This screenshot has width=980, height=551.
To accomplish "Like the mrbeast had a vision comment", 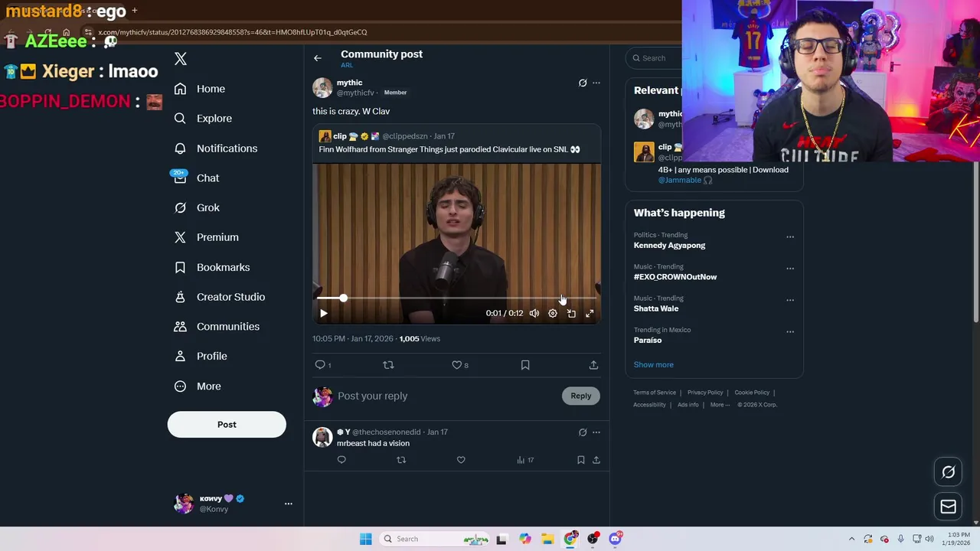I will coord(461,460).
